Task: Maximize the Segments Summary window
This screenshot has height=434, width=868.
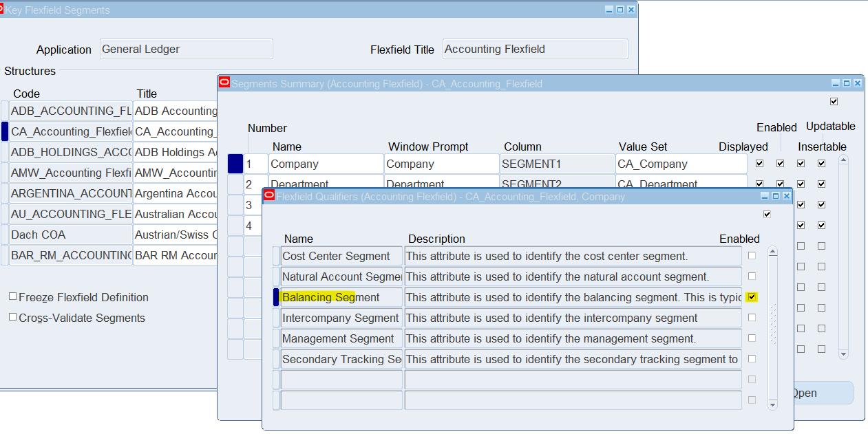Action: click(847, 83)
